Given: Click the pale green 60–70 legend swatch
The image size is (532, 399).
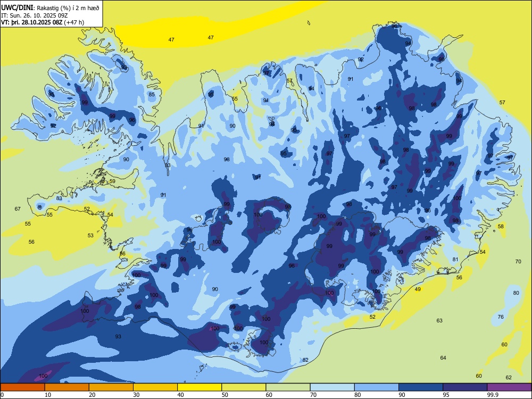Looking at the screenshot, I should [288, 387].
